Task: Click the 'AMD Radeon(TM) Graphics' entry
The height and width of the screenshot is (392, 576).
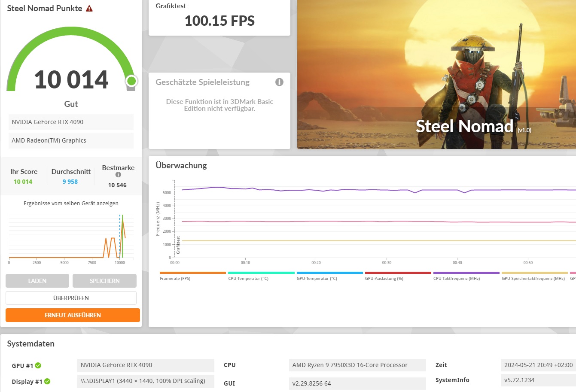Action: click(71, 140)
